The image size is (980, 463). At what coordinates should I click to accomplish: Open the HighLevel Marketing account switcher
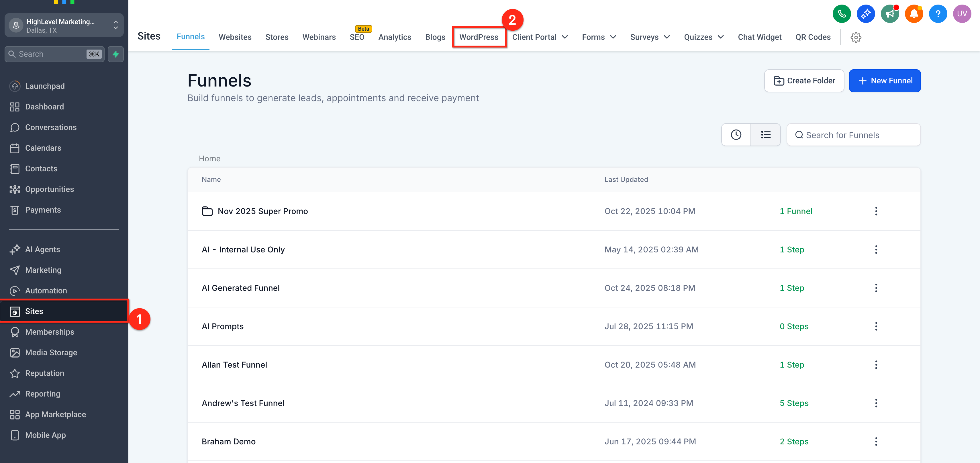tap(64, 25)
